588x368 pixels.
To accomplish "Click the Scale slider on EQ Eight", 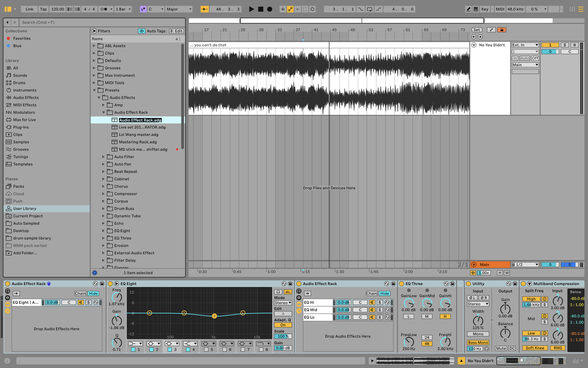I will click(283, 336).
